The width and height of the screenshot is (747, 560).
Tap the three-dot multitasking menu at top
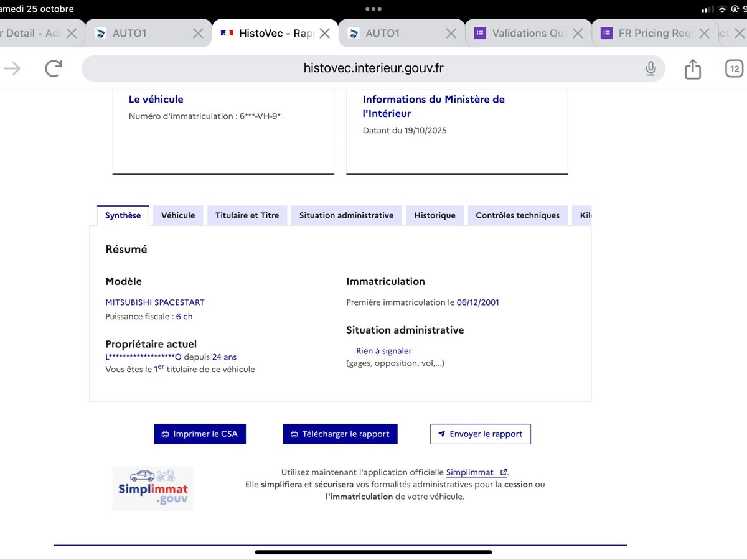[374, 9]
